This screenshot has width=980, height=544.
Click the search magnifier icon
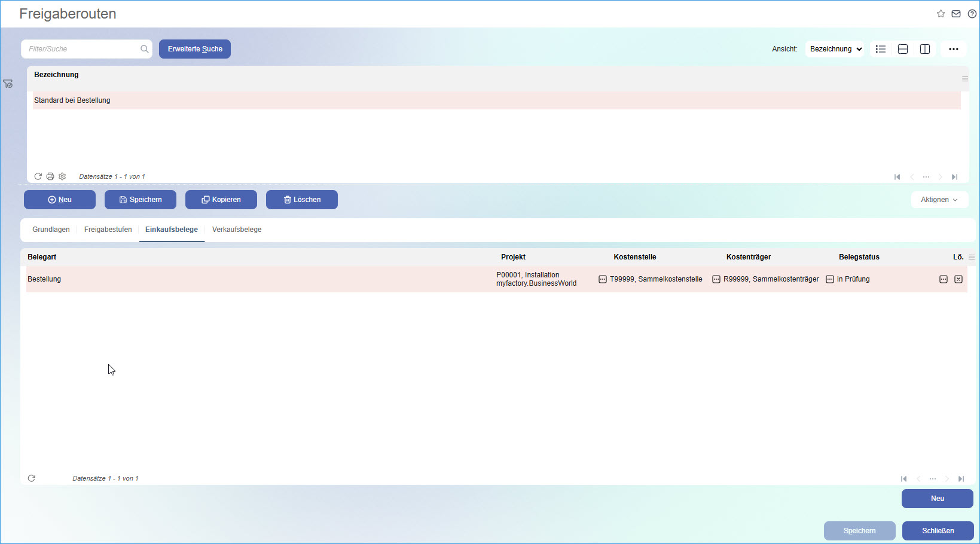144,49
